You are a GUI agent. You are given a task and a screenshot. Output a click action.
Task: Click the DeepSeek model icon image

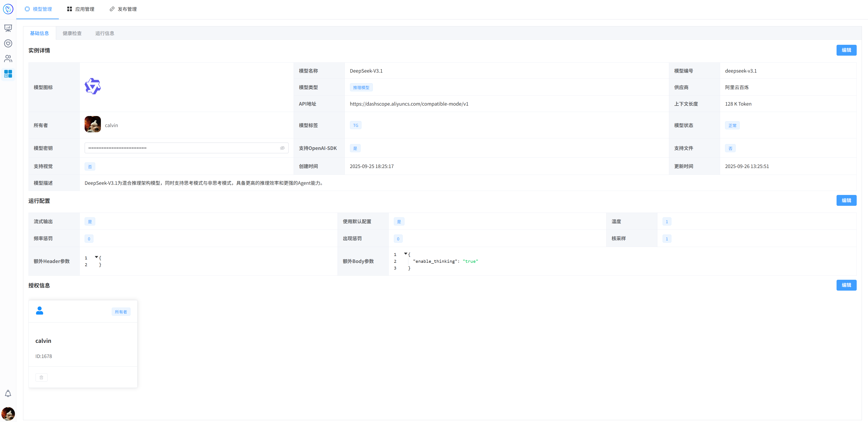[93, 87]
